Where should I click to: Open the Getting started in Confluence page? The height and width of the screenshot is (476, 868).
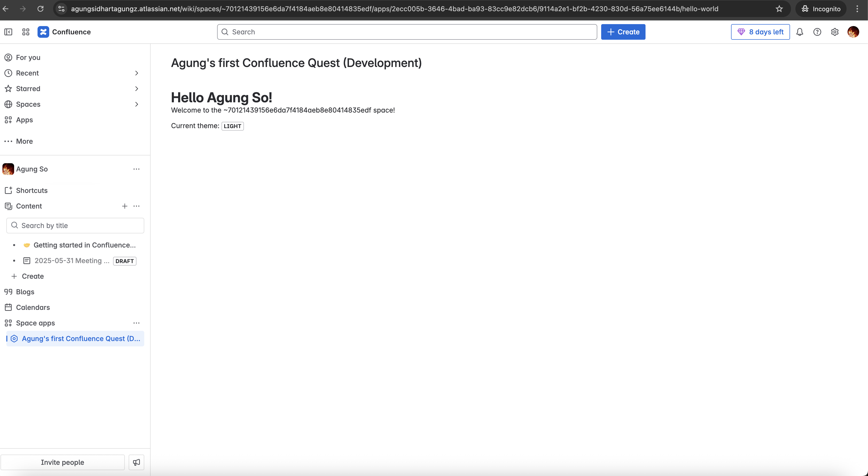[x=84, y=245]
